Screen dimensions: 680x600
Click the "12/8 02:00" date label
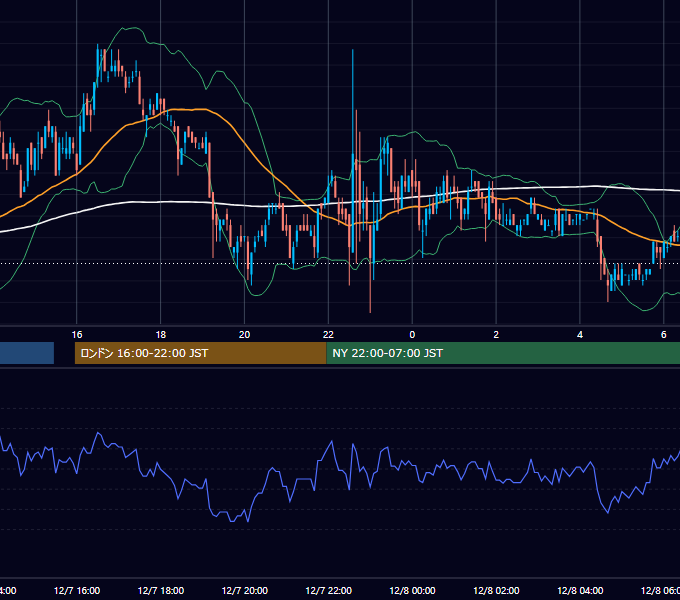[x=496, y=590]
